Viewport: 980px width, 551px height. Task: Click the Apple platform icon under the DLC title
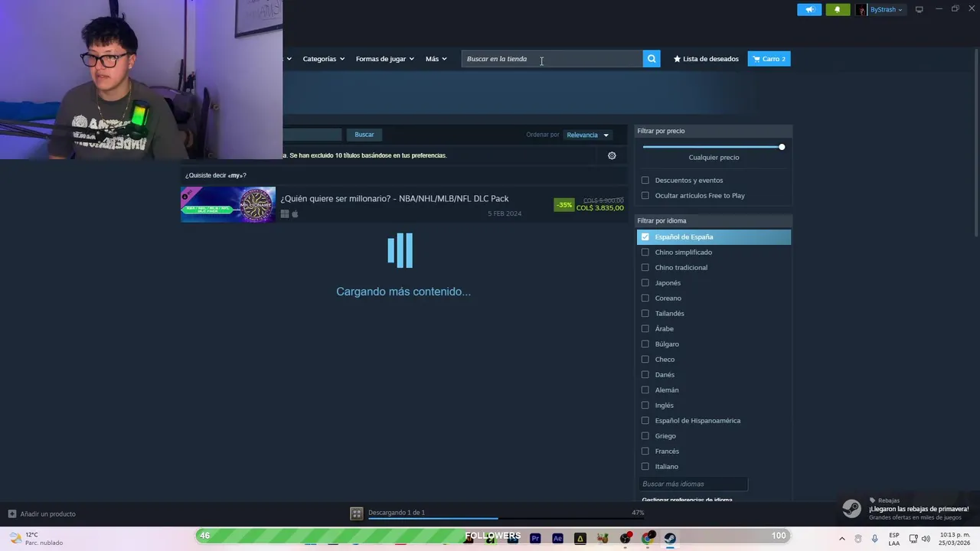(295, 214)
